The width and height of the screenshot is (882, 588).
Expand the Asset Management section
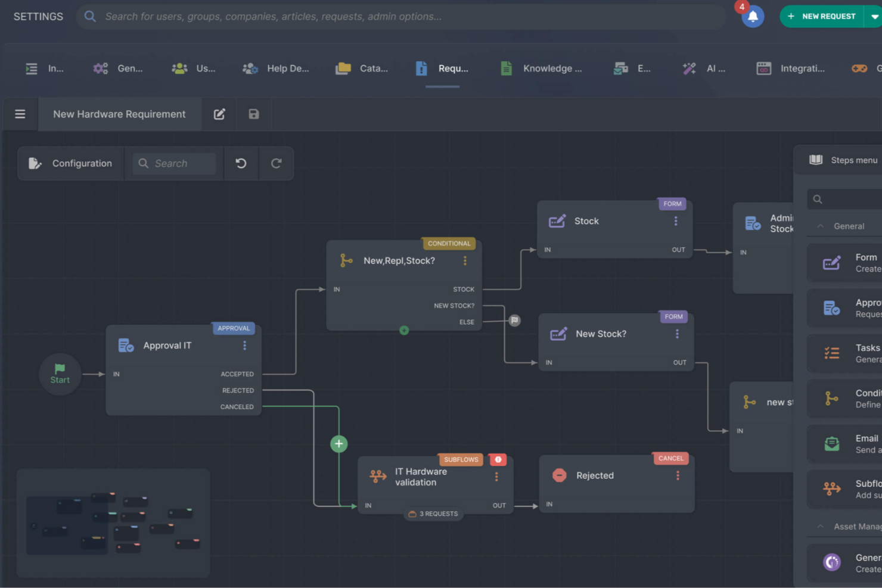pos(820,526)
